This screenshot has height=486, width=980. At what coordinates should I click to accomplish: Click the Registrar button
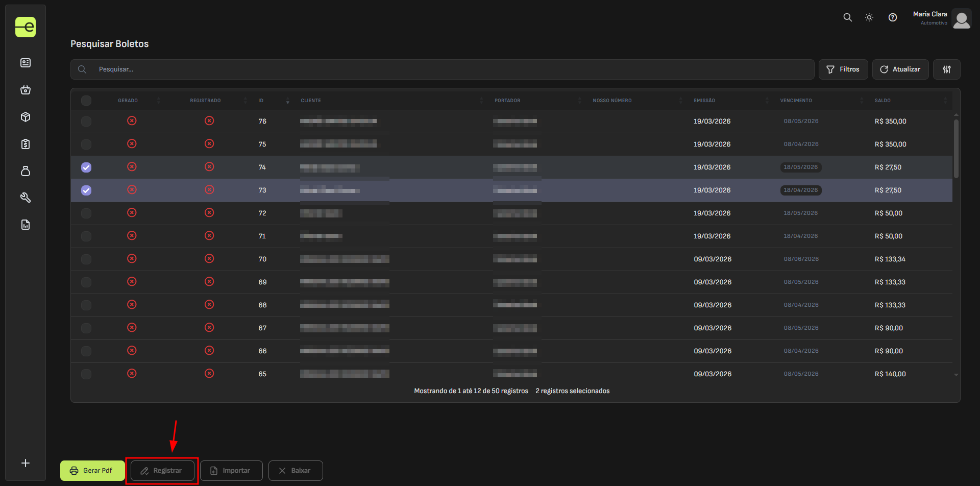click(162, 471)
